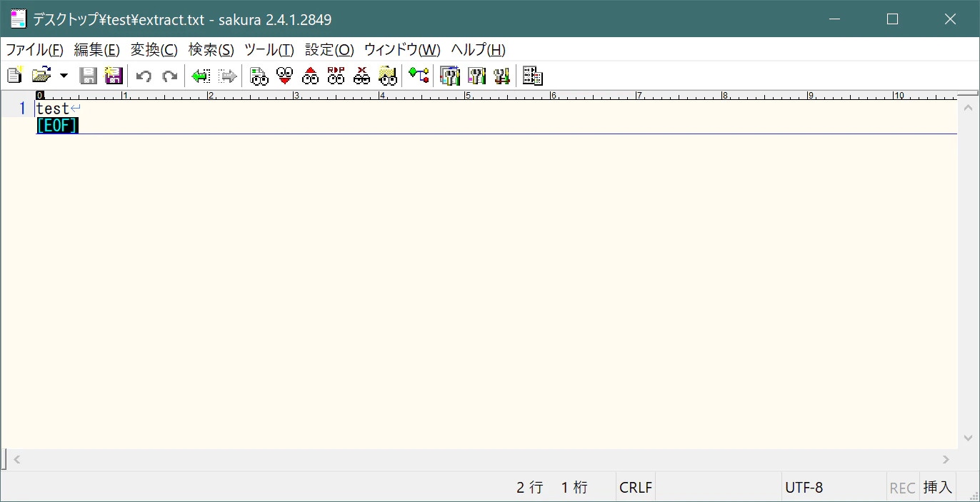This screenshot has width=980, height=502.
Task: Expand the recent files dropdown arrow
Action: [64, 75]
